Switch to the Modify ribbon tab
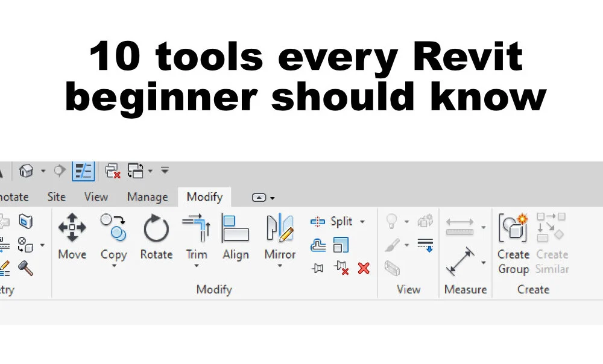 click(x=204, y=197)
